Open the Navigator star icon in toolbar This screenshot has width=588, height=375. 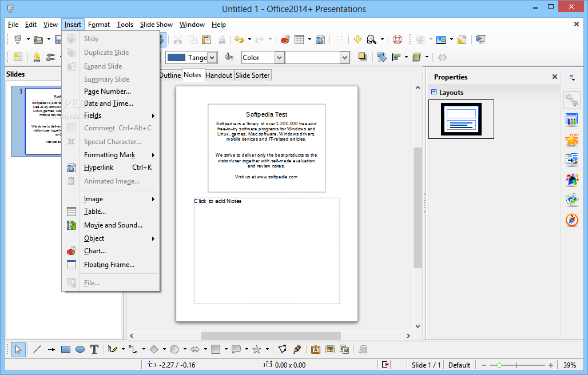tap(357, 39)
